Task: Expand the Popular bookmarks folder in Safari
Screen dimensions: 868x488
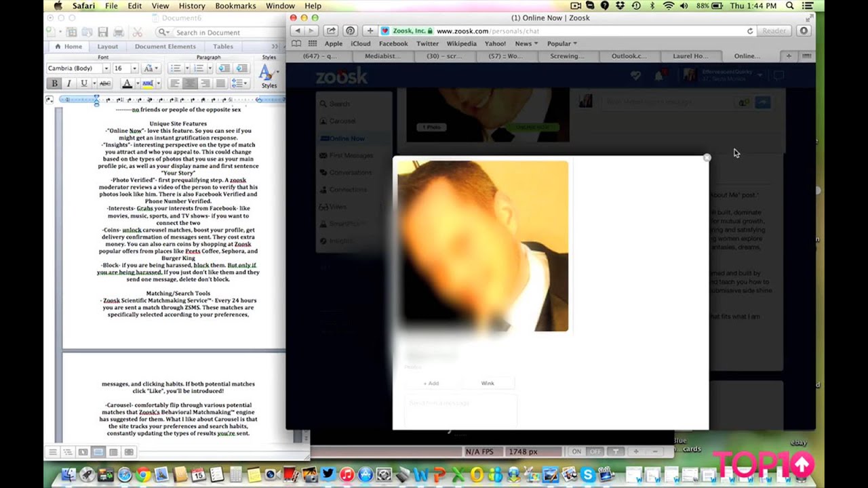Action: click(x=561, y=43)
